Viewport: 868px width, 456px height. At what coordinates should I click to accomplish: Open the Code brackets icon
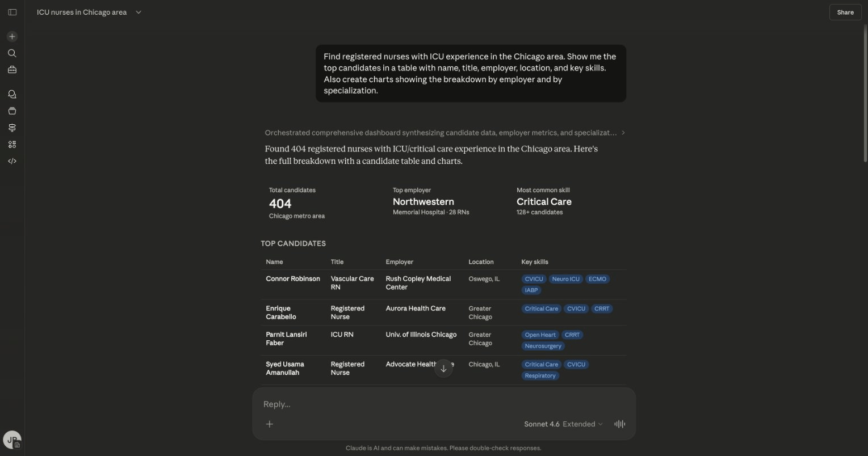click(x=12, y=161)
